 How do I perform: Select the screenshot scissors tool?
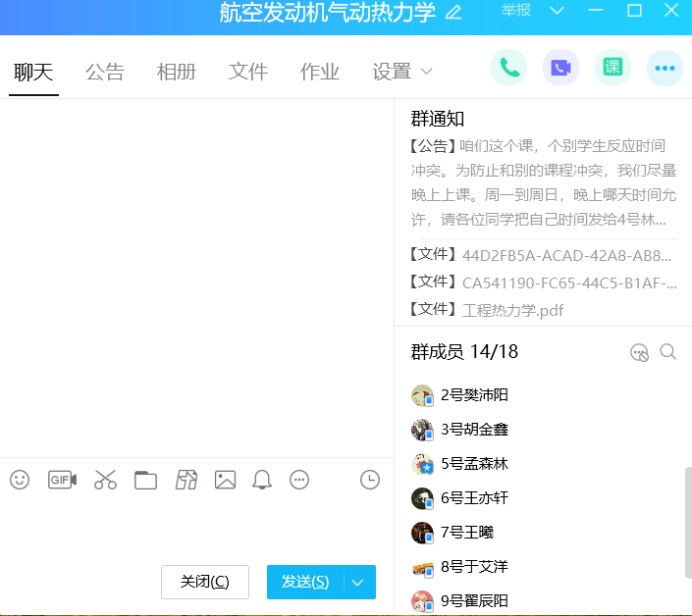point(105,480)
